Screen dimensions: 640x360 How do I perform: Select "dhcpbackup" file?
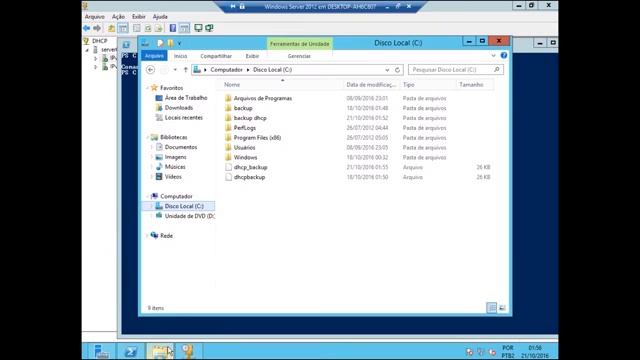pyautogui.click(x=249, y=177)
